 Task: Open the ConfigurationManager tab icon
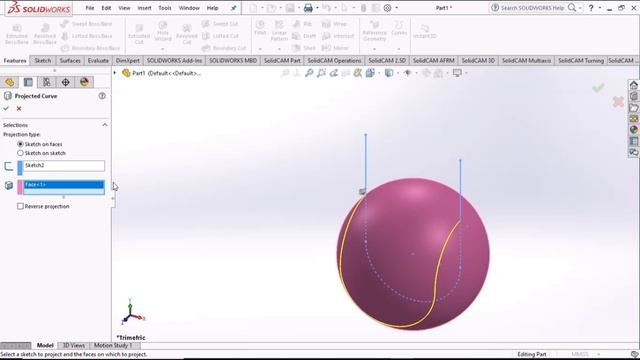pos(47,82)
